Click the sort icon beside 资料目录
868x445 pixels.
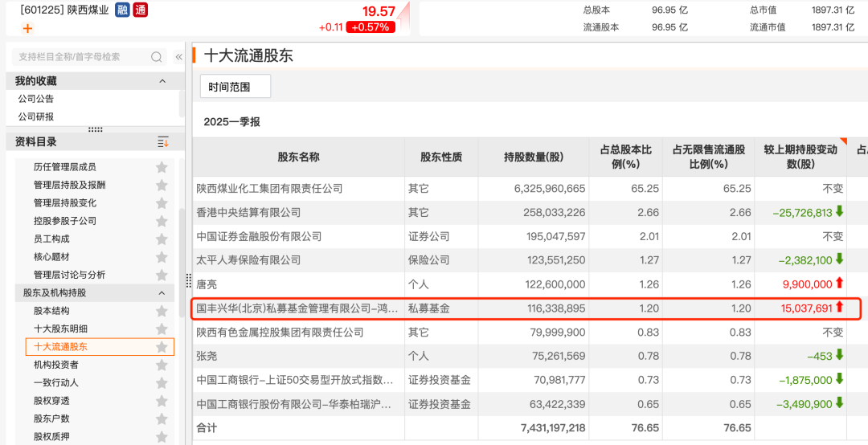click(163, 142)
